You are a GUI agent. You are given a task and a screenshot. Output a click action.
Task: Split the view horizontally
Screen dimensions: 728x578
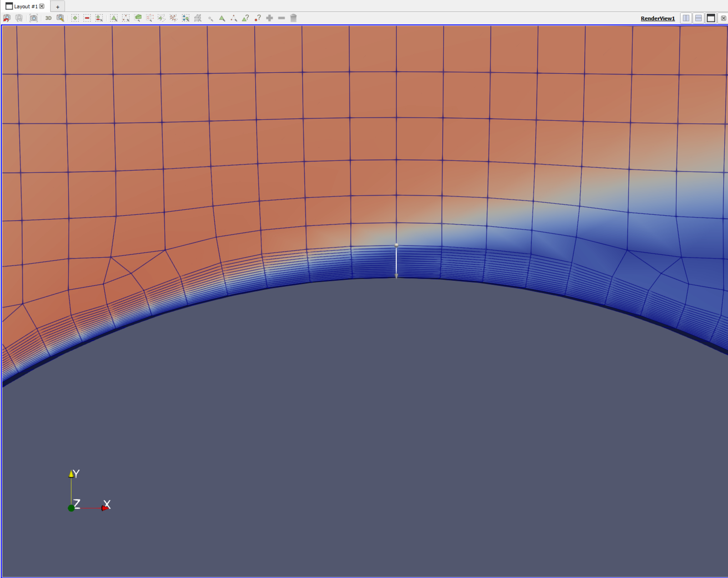686,18
